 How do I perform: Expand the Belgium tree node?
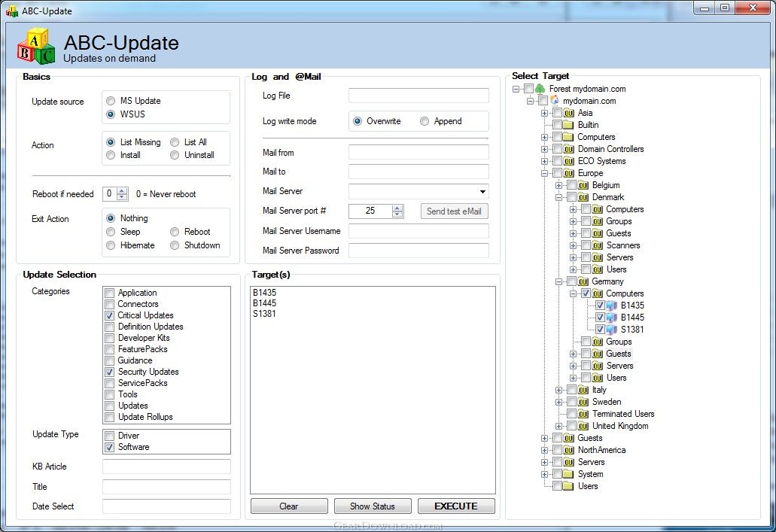click(558, 186)
